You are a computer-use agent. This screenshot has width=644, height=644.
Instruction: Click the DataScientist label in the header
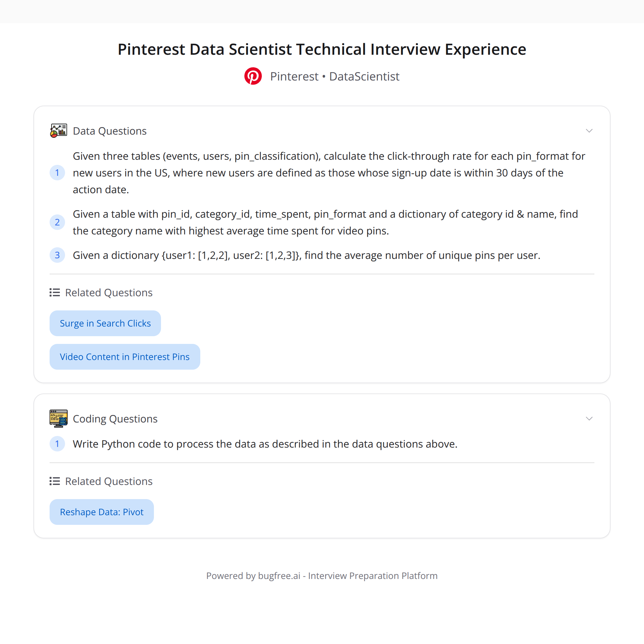click(x=364, y=76)
